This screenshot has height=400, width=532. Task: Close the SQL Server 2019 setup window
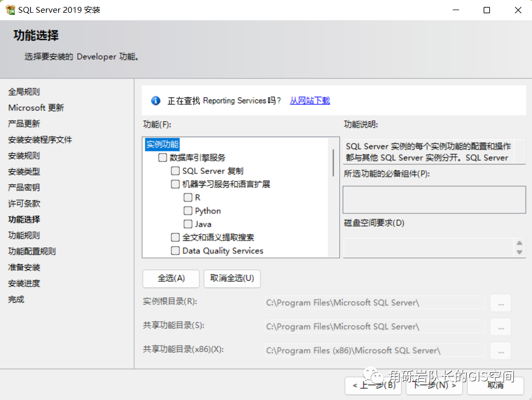[x=518, y=10]
